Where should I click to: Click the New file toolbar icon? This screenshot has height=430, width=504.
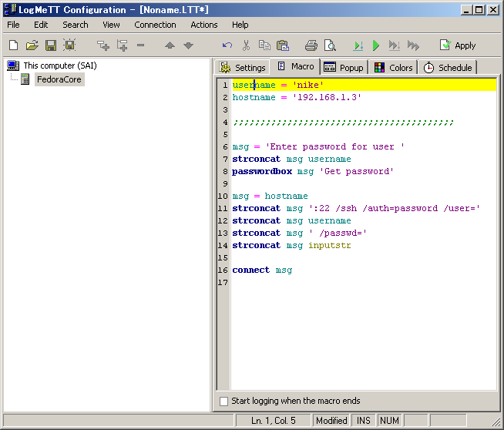point(14,45)
